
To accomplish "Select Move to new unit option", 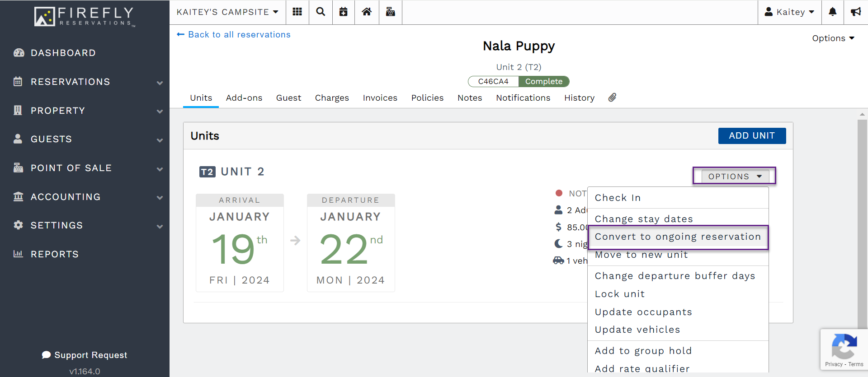I will pos(641,255).
